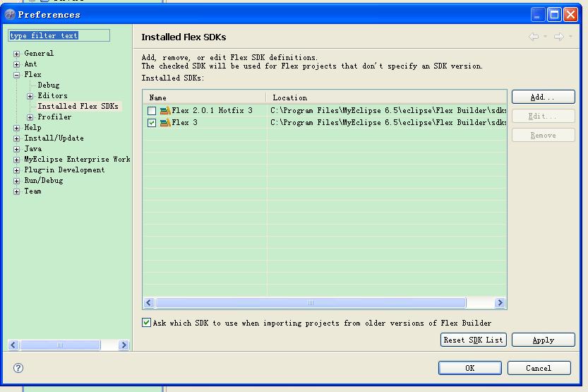Click Flex 2.0.1 Hotfix 3 location path
This screenshot has height=392, width=588.
point(388,110)
